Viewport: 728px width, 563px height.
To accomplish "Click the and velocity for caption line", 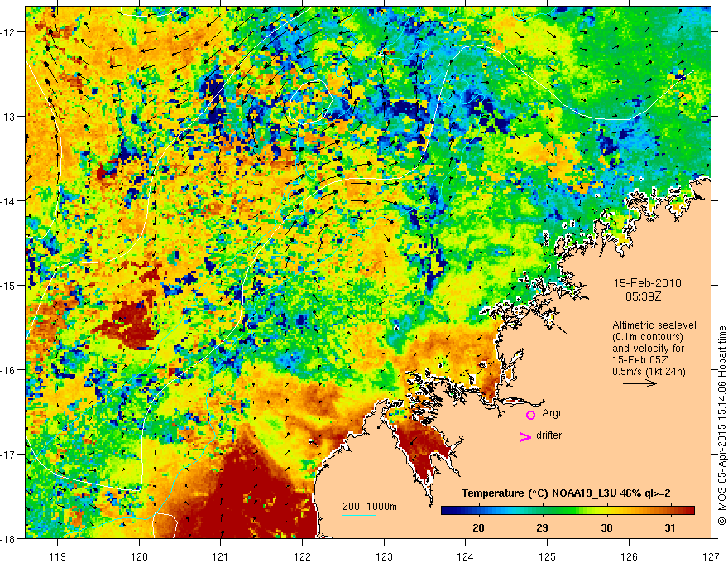I will point(648,349).
